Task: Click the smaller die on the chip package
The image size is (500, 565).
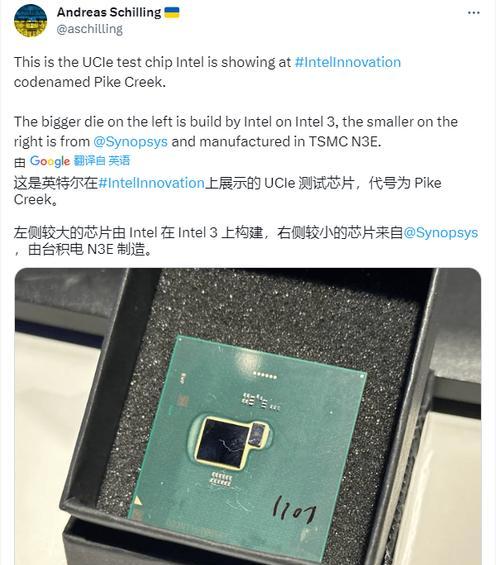Action: pos(258,435)
